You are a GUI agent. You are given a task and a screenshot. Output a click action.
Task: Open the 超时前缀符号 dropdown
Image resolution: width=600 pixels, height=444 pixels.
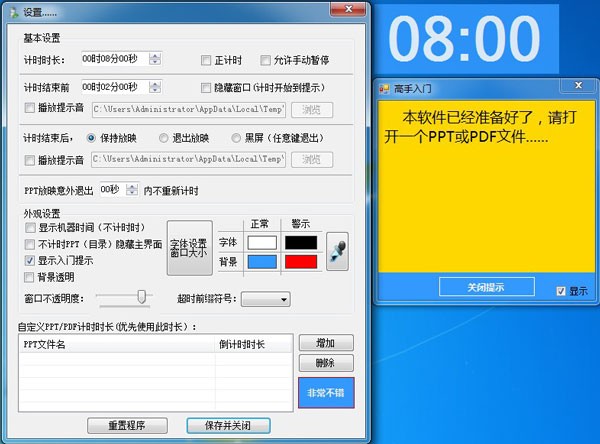266,299
